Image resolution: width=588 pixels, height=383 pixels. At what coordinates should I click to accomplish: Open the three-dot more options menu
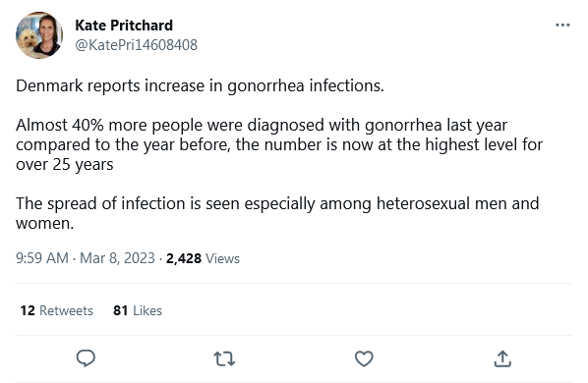[562, 26]
